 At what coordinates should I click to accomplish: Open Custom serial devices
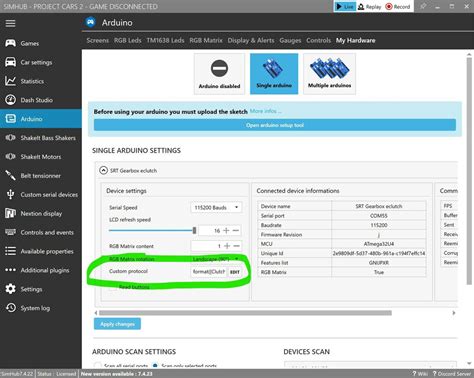click(41, 195)
